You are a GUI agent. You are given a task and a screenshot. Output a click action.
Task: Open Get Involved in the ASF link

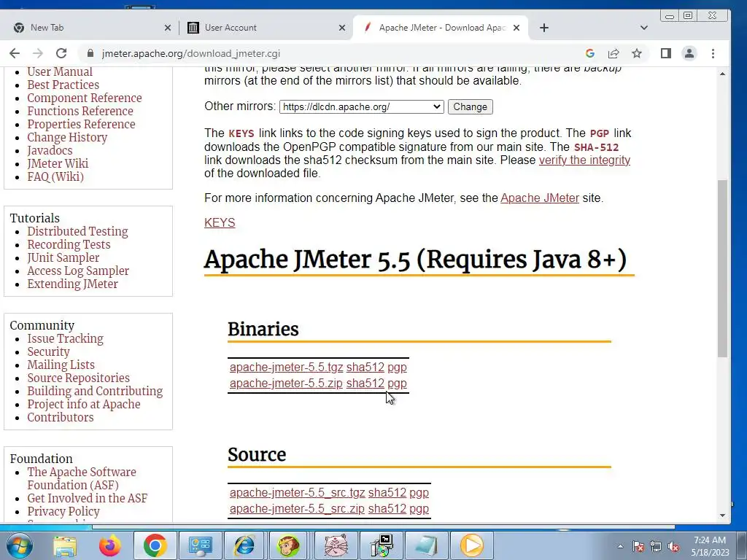tap(88, 498)
